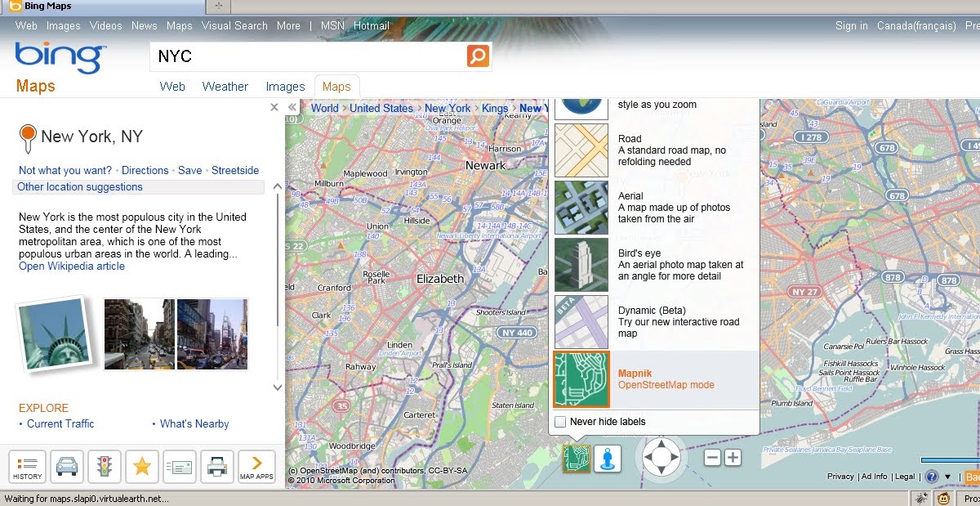Zoom in using the plus control
Viewport: 980px width, 506px height.
(x=732, y=459)
